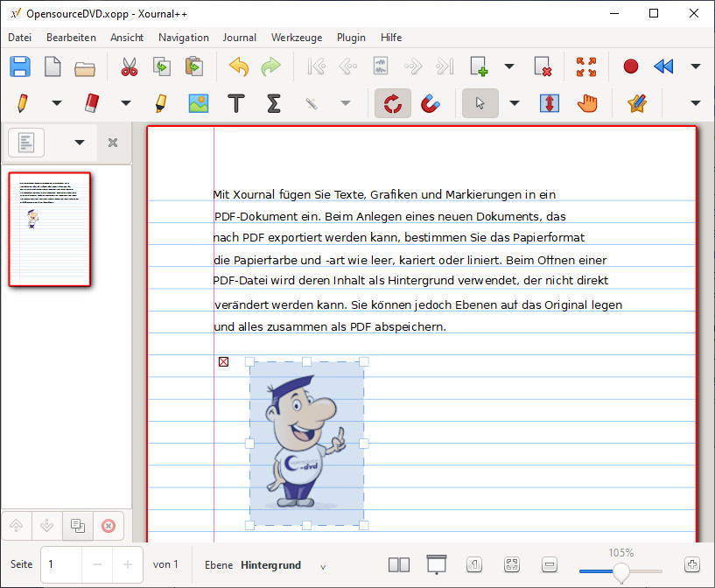715x588 pixels.
Task: Toggle paired pages view
Action: (398, 564)
